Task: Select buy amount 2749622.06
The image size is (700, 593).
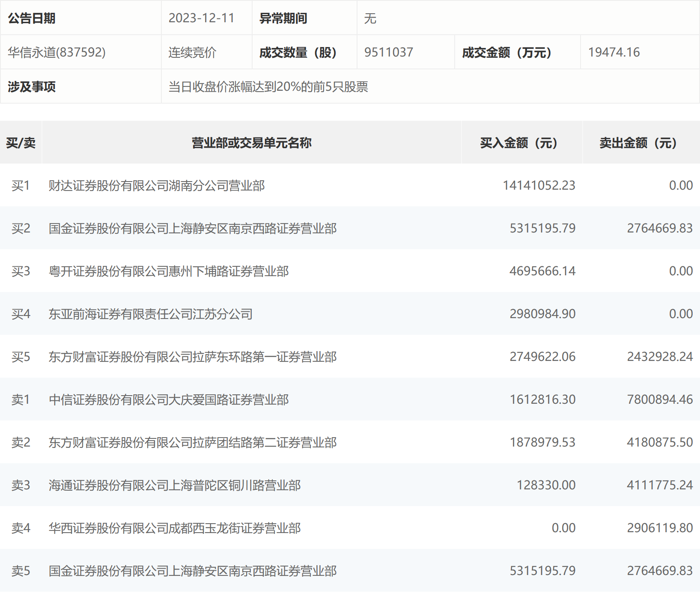Action: pos(542,357)
